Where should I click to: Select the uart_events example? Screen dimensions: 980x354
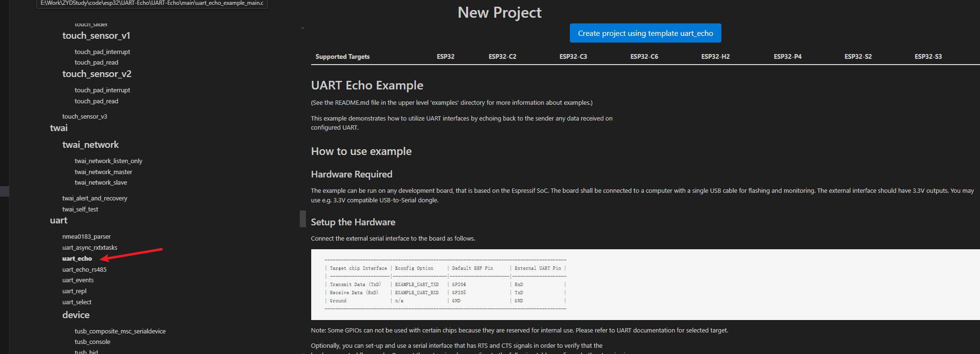(78, 280)
